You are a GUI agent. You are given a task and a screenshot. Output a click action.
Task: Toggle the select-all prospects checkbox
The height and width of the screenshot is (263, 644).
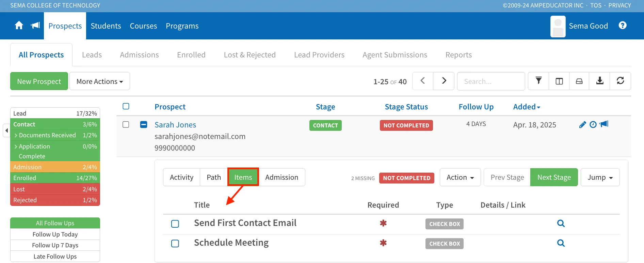(126, 106)
